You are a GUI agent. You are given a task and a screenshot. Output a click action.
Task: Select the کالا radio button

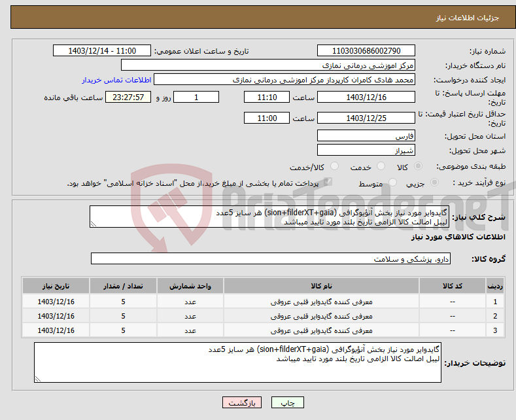point(419,166)
